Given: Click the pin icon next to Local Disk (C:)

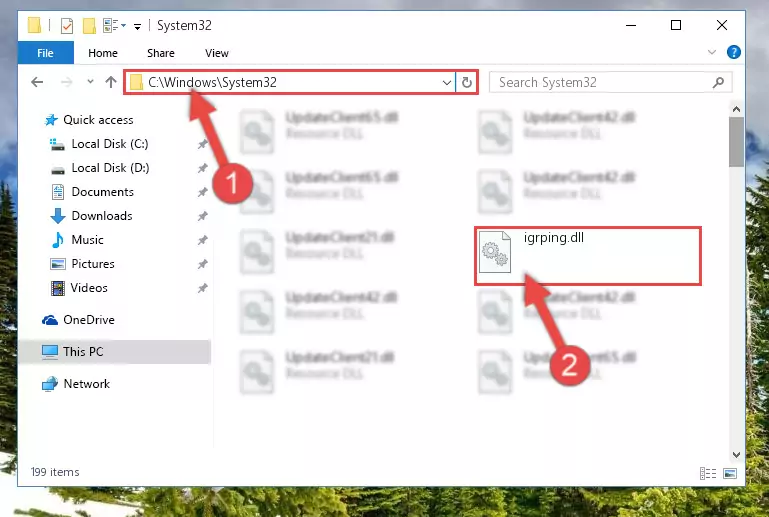Looking at the screenshot, I should click(x=203, y=144).
